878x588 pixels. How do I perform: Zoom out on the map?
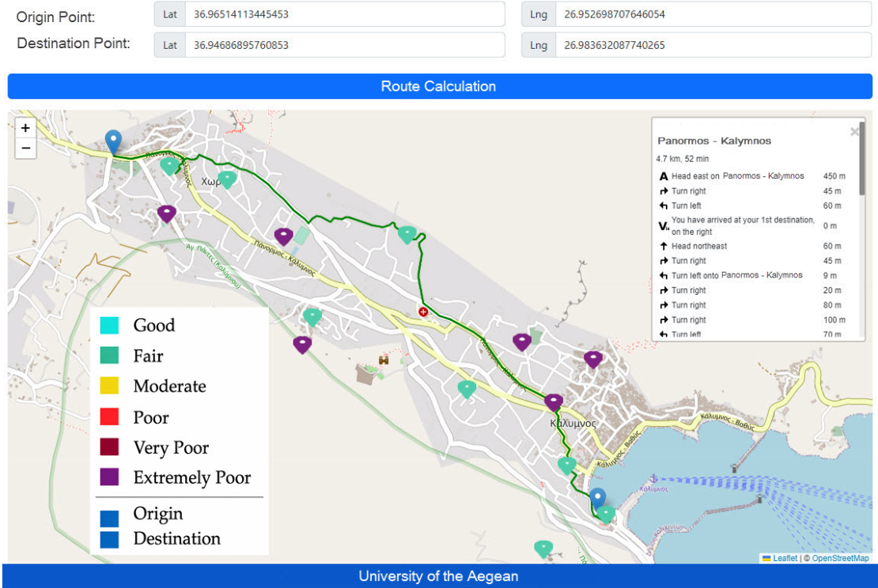[25, 149]
